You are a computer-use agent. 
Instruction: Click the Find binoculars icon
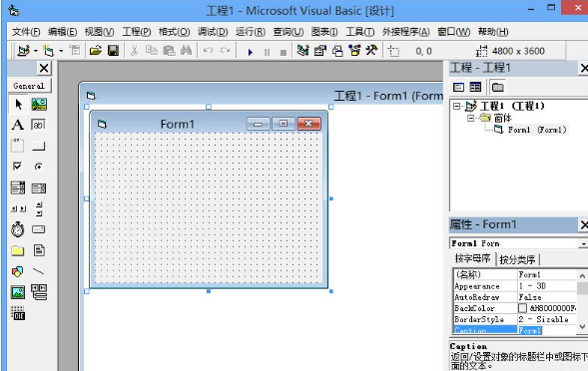point(186,50)
